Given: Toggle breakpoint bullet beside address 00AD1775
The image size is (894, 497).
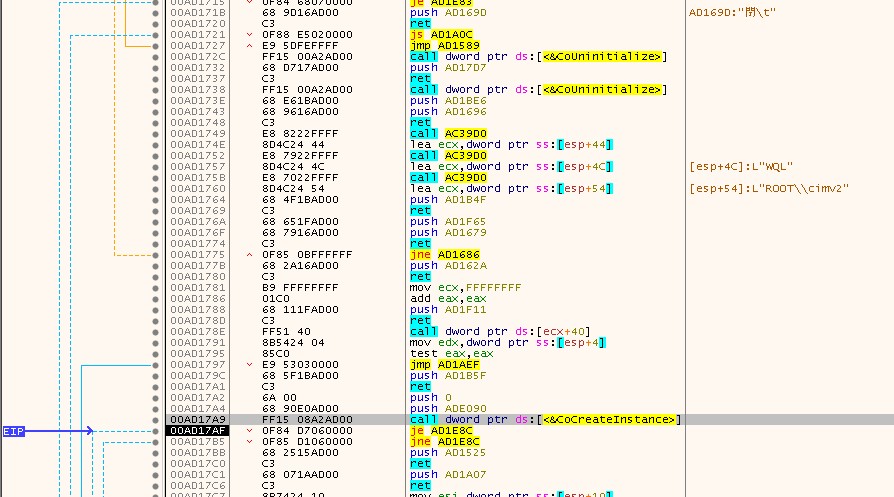Looking at the screenshot, I should [155, 254].
